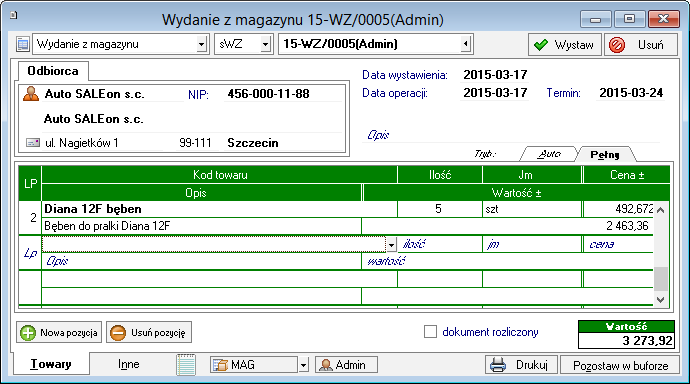Click the Wystaw button
Screen dimensions: 690x384
pos(565,45)
